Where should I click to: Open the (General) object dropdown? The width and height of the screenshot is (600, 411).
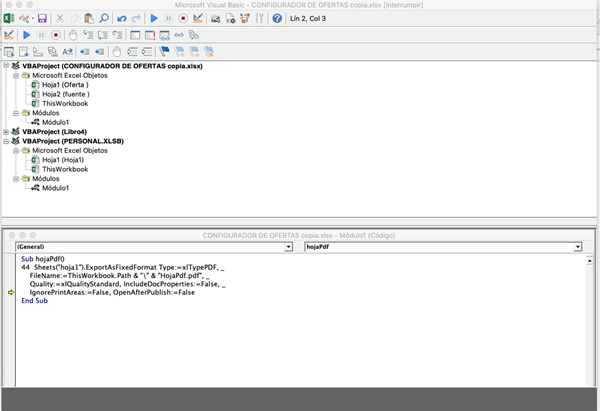click(289, 247)
